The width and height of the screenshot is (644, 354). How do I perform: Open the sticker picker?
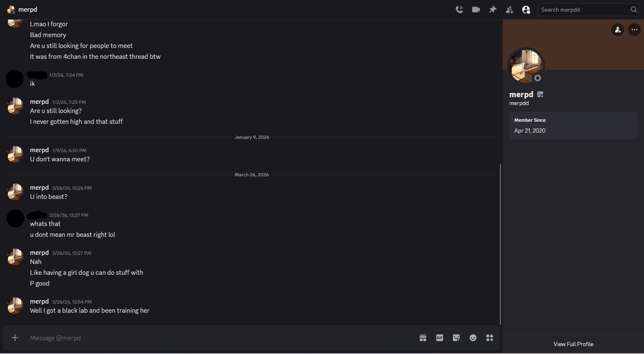[x=456, y=338]
